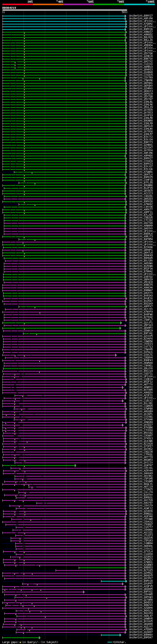This screenshot has width=157, height=644.
Task: Click the green partial bar for UniRef100_B8B8D3
Action: (x=103, y=568)
